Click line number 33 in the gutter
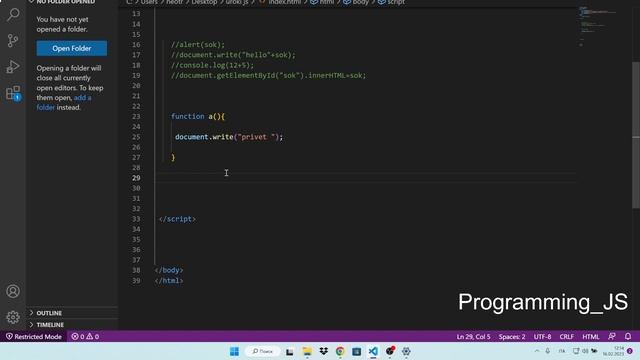The width and height of the screenshot is (640, 360). pyautogui.click(x=136, y=219)
